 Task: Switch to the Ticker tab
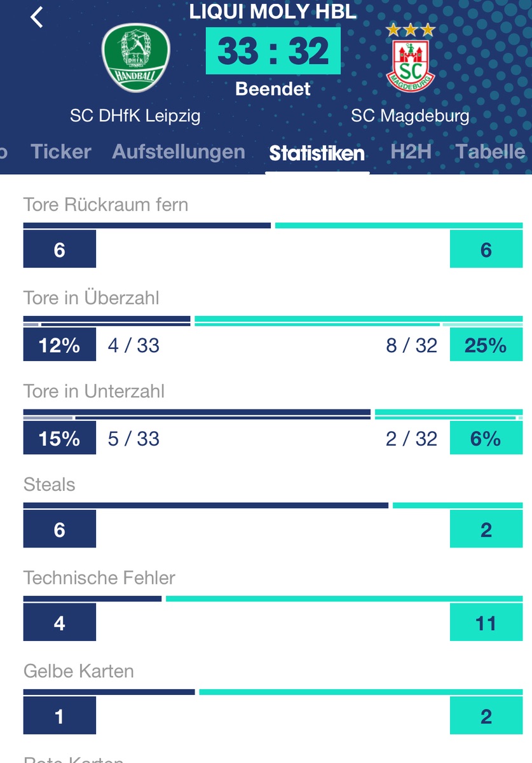61,152
